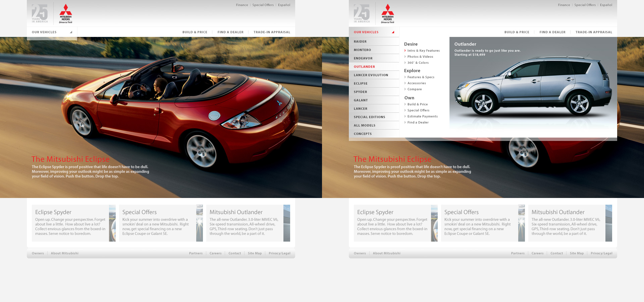Open the Eclipse Spyder card on left page

coord(74,223)
